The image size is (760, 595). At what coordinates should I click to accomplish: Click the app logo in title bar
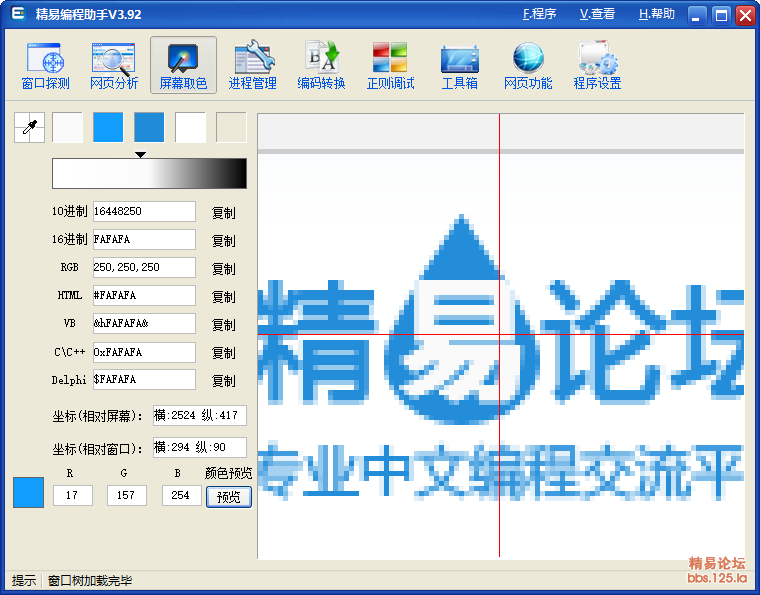(x=18, y=14)
